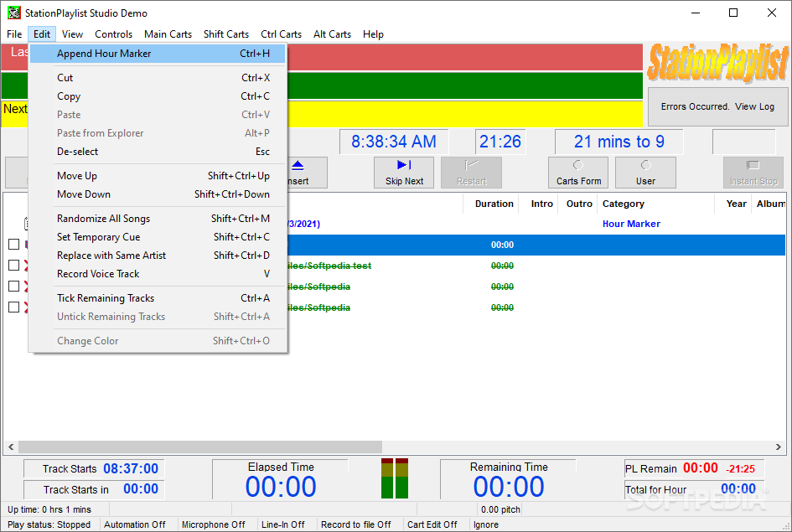Select Append Hour Marker menu item

(x=158, y=54)
